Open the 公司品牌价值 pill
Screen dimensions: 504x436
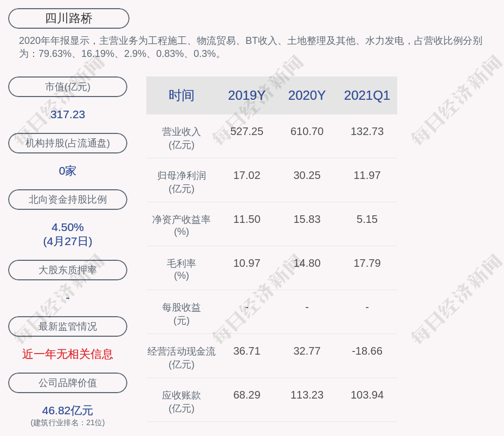tap(68, 383)
